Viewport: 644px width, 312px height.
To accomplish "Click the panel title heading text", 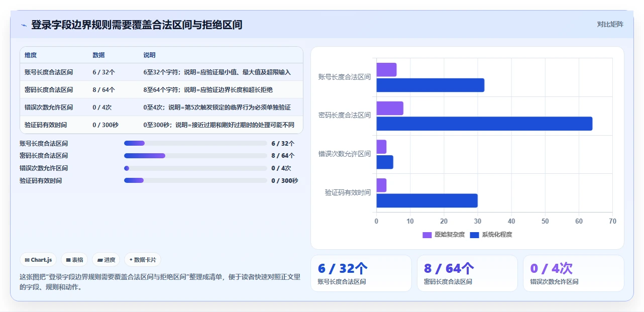I will [x=137, y=25].
